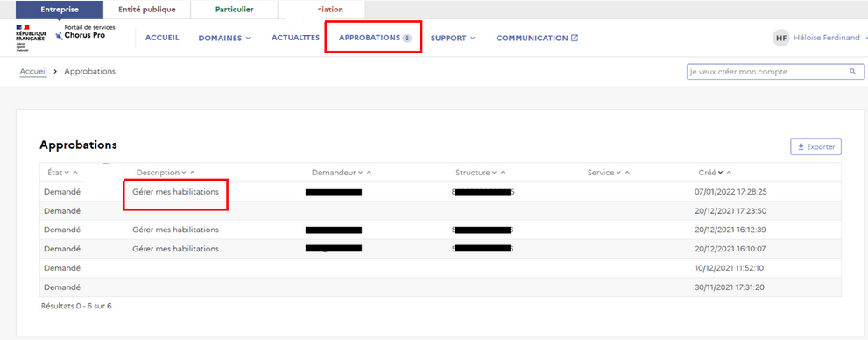Switch to the Particulier tab
868x340 pixels.
pyautogui.click(x=234, y=10)
